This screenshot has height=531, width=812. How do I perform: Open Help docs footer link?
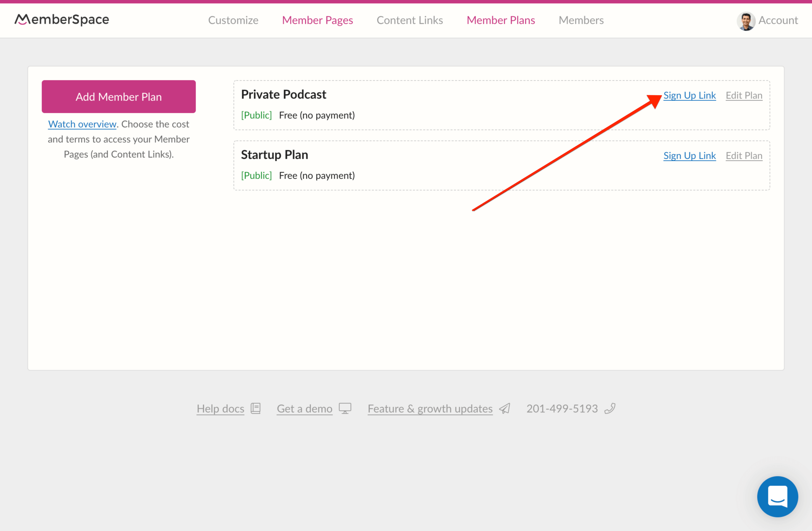tap(220, 408)
